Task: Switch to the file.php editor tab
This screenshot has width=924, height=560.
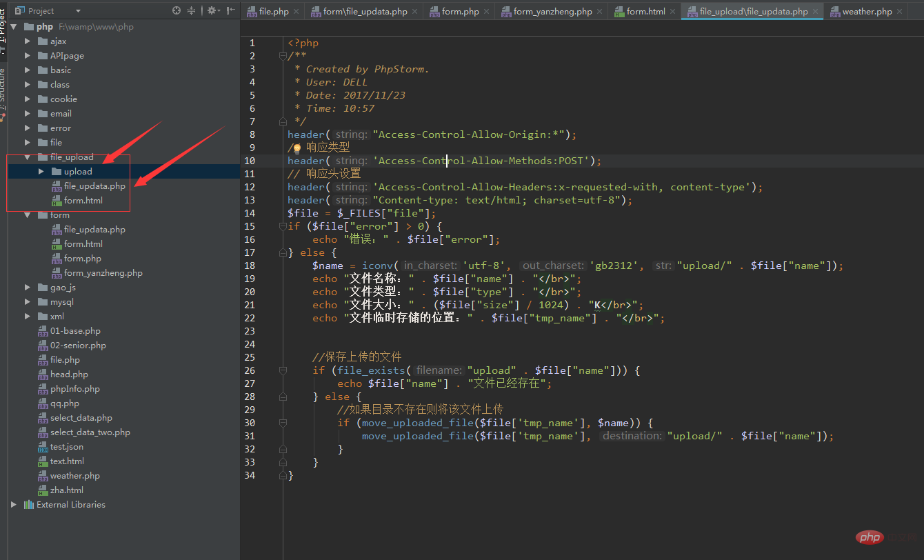Action: tap(274, 12)
